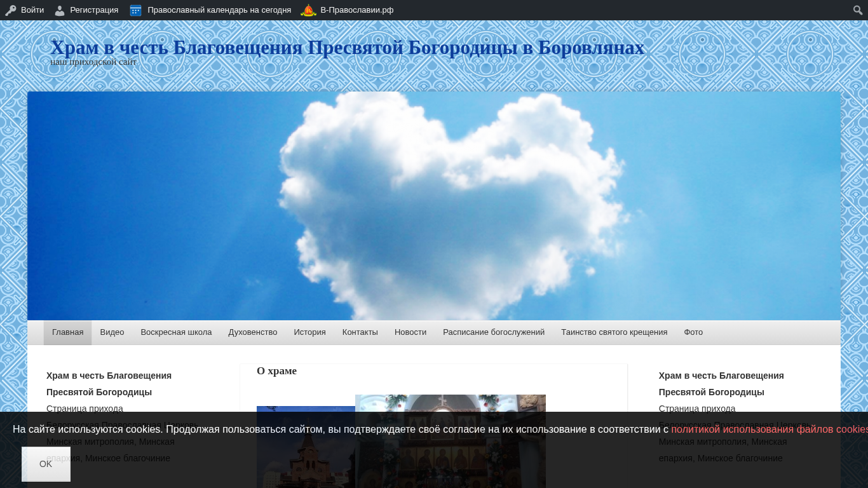Open the Видео menu item
This screenshot has width=868, height=488.
(112, 332)
